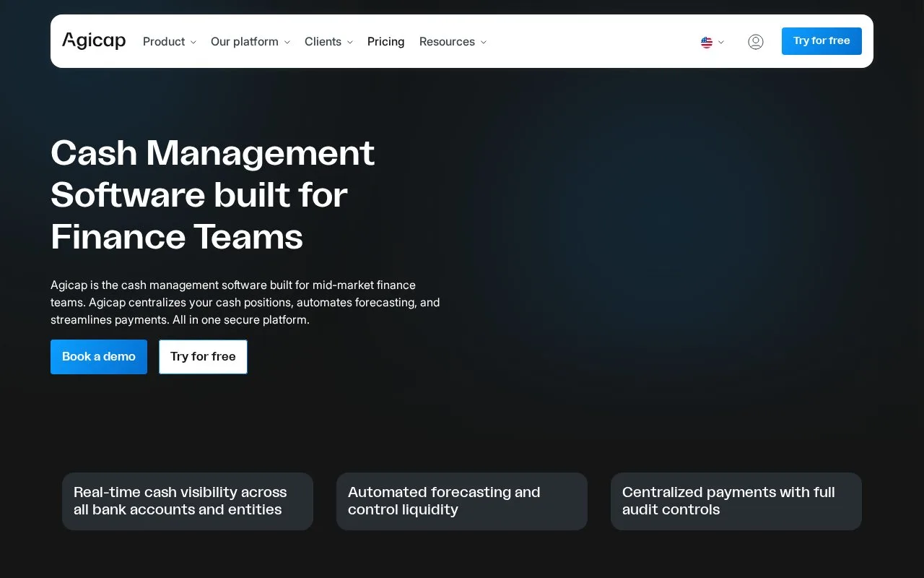Open the user account icon
Image resolution: width=924 pixels, height=578 pixels.
(756, 42)
